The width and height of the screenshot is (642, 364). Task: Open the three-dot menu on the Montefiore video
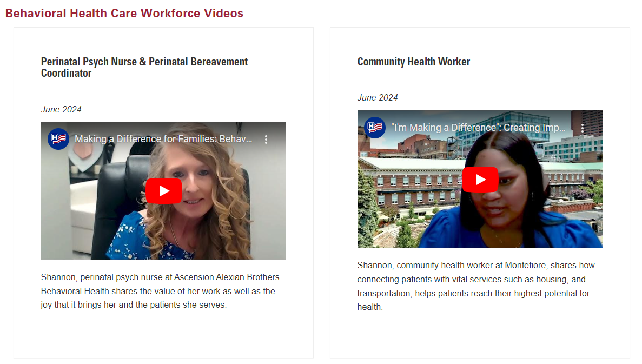(583, 128)
